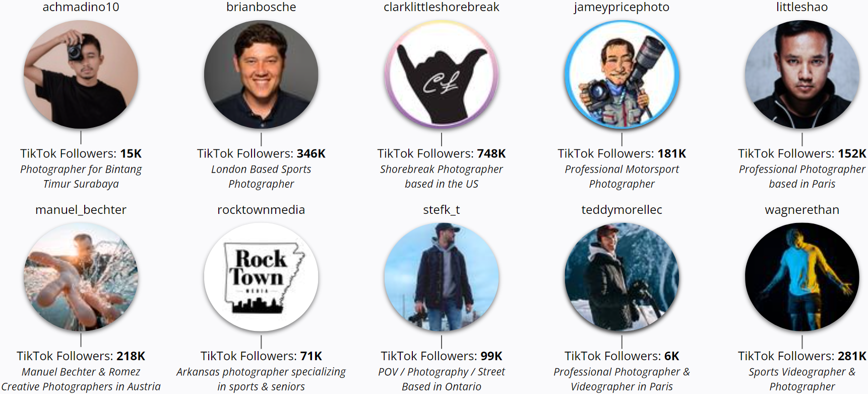Click achmadino10's profile photo with camera
The width and height of the screenshot is (868, 394).
[81, 75]
